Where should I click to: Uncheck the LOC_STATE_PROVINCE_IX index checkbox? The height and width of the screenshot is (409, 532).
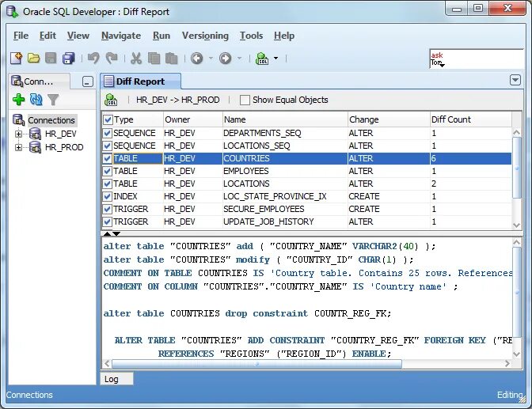tap(107, 196)
